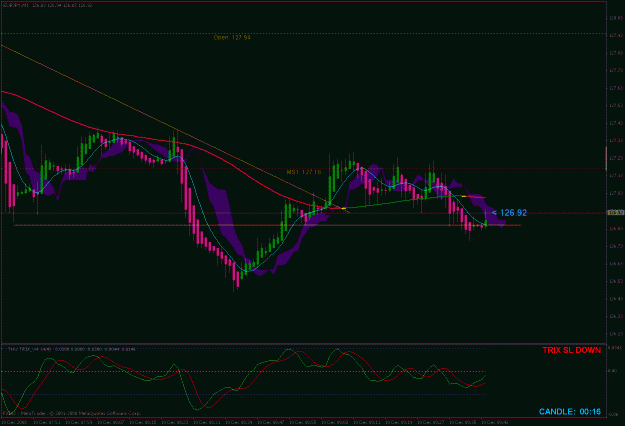Click the "MS1 127.16" pivot label
This screenshot has height=426, width=625.
[304, 172]
